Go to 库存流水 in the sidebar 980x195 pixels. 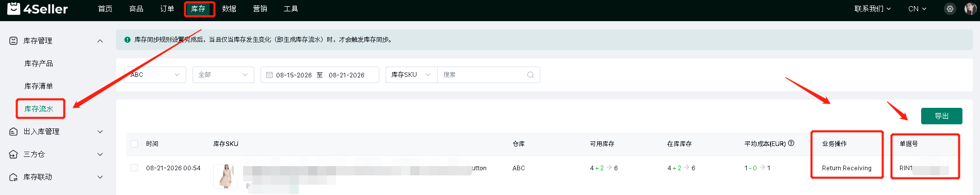click(39, 109)
